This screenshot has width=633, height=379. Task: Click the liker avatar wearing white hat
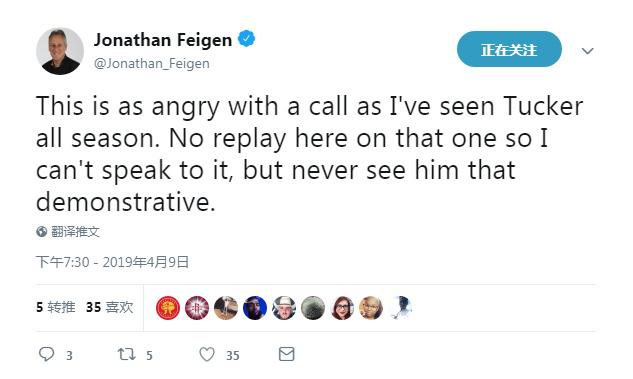coord(284,308)
